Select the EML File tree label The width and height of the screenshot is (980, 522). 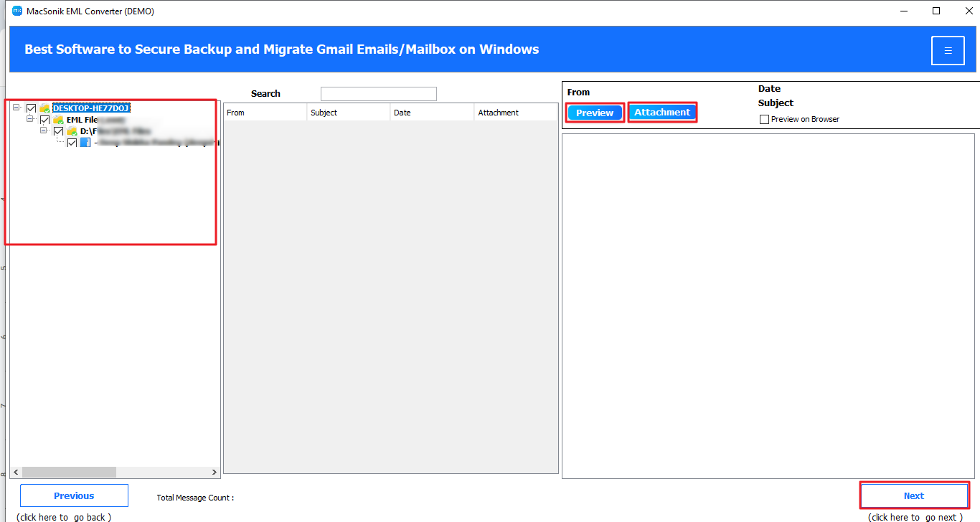click(82, 120)
